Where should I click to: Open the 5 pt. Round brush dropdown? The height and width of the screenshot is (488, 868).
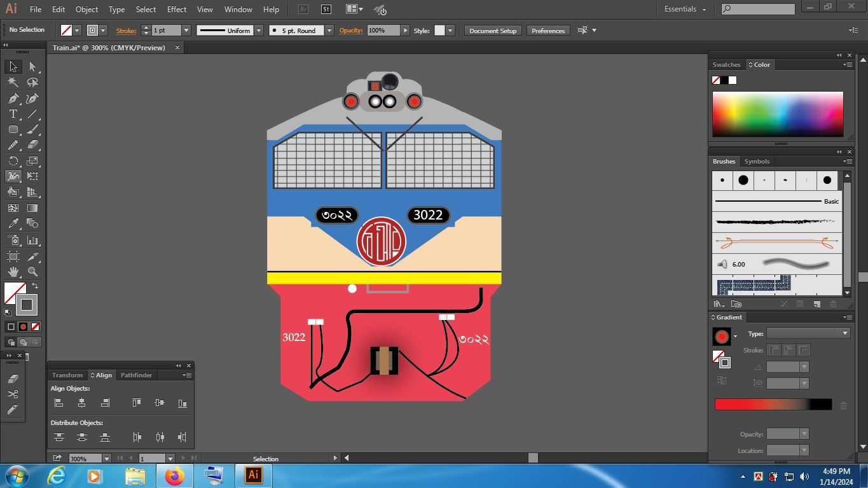(329, 31)
